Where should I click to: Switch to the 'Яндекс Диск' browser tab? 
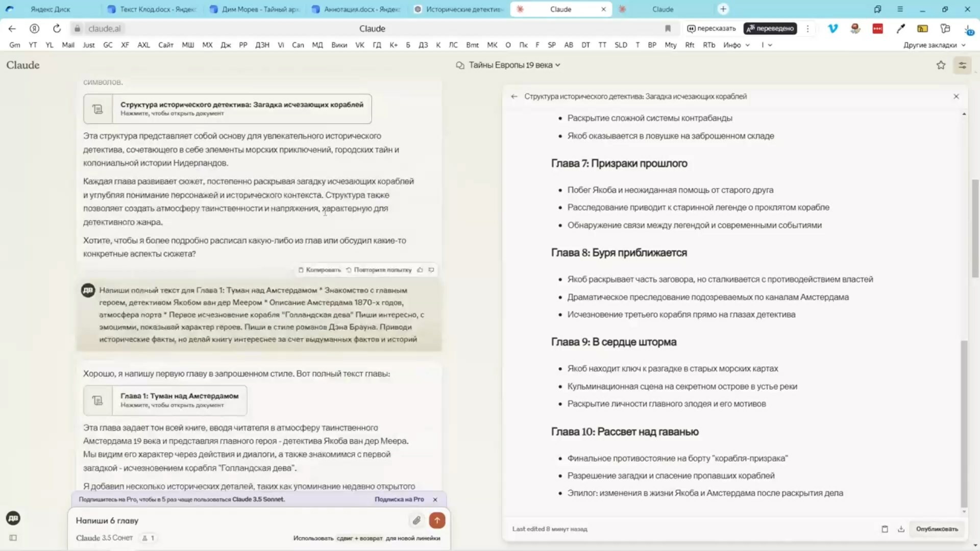tap(50, 9)
